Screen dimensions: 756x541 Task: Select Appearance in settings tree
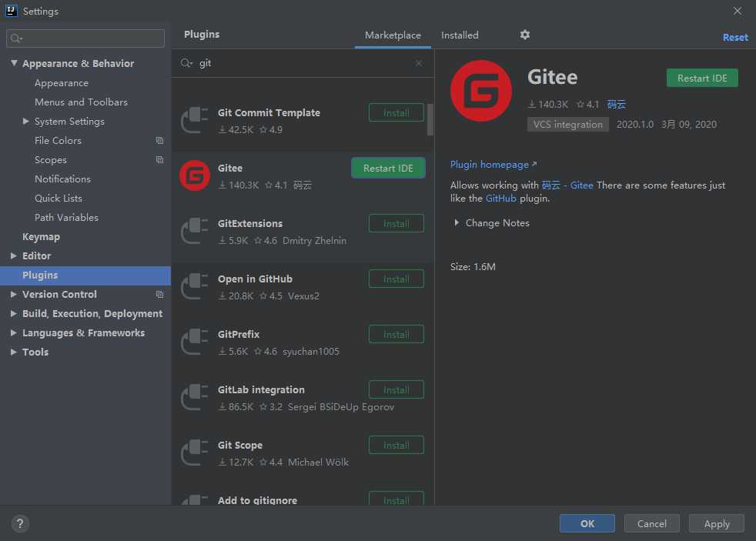point(62,83)
